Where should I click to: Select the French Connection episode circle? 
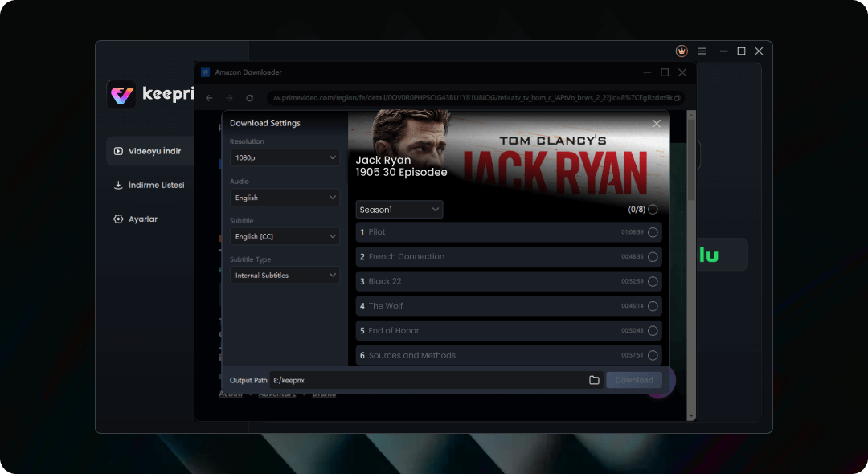pos(653,257)
